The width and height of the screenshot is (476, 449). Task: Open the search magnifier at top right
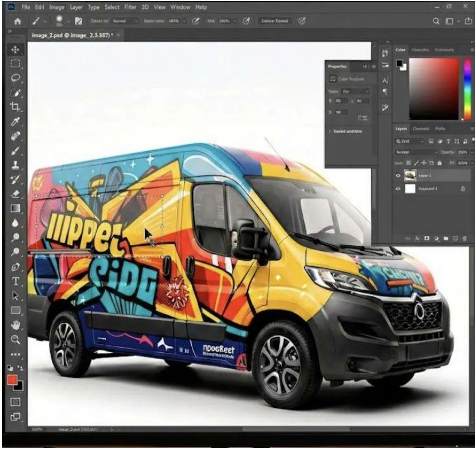(436, 21)
